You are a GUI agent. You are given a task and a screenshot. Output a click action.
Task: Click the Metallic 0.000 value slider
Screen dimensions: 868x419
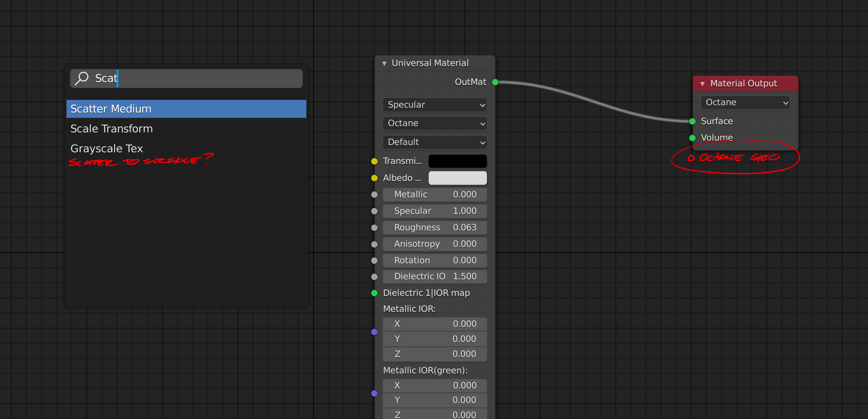(x=435, y=194)
